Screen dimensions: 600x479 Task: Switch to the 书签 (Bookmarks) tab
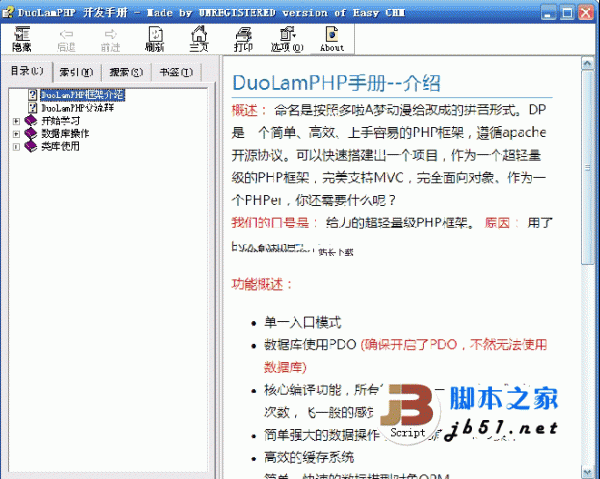click(x=176, y=72)
